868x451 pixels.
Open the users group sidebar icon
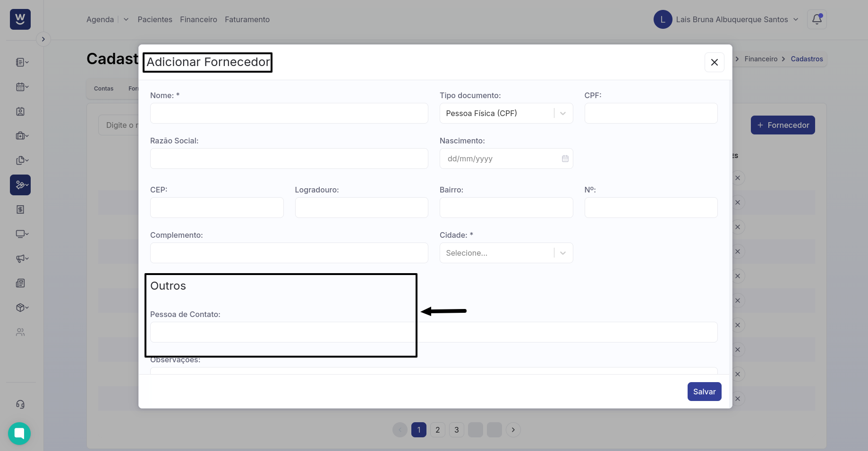point(20,332)
